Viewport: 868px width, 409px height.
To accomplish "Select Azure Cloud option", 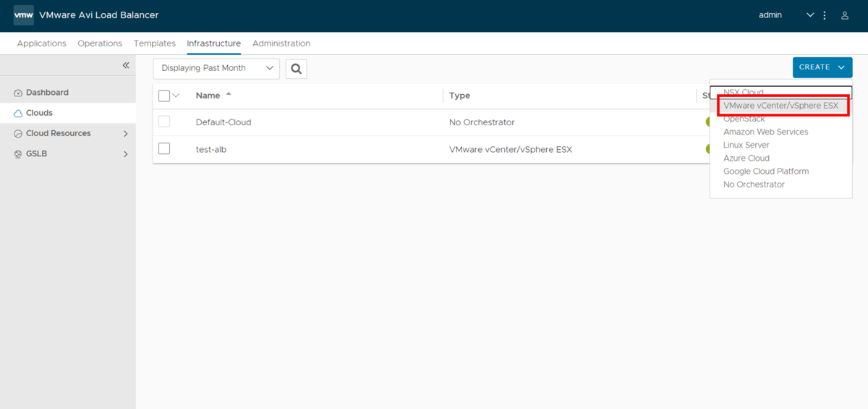I will click(x=780, y=158).
